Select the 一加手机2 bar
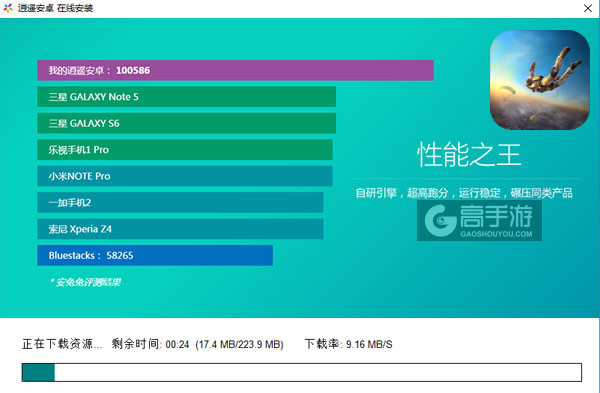Viewport: 600px width, 393px height. click(180, 202)
